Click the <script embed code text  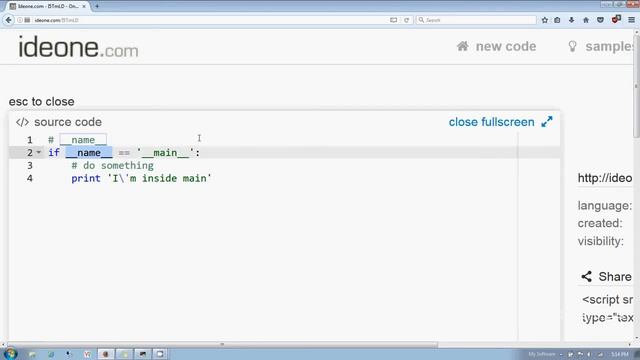[608, 300]
